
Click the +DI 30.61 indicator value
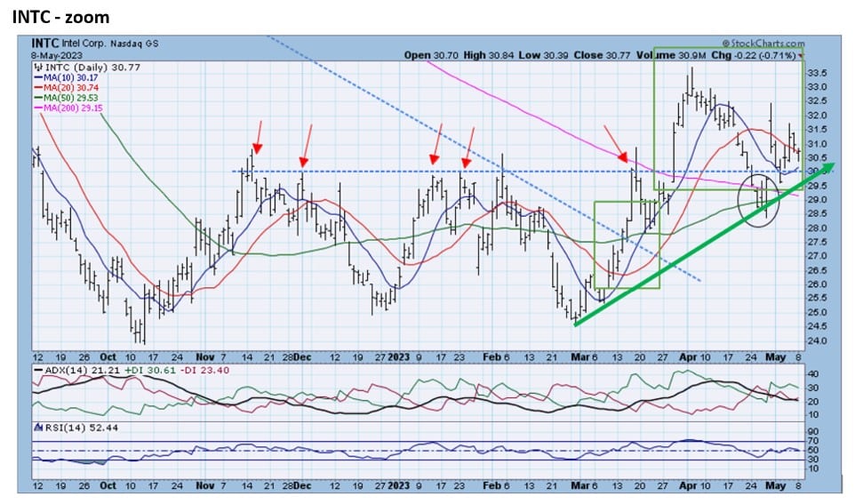pyautogui.click(x=149, y=371)
